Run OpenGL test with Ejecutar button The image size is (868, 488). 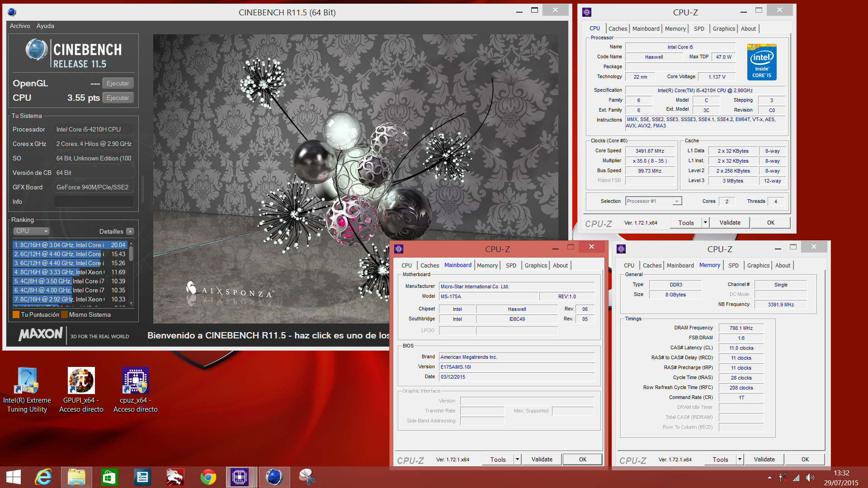point(118,83)
